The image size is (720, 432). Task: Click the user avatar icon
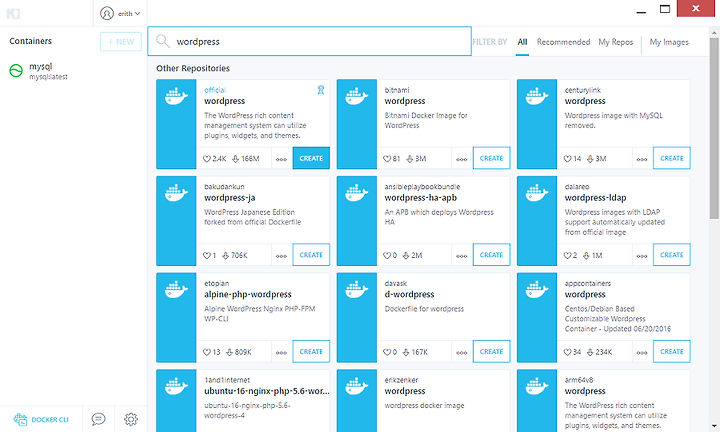pyautogui.click(x=107, y=13)
